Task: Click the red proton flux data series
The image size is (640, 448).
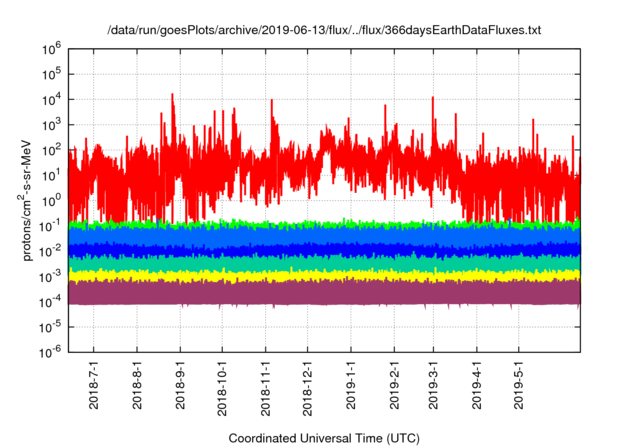Action: pyautogui.click(x=322, y=163)
